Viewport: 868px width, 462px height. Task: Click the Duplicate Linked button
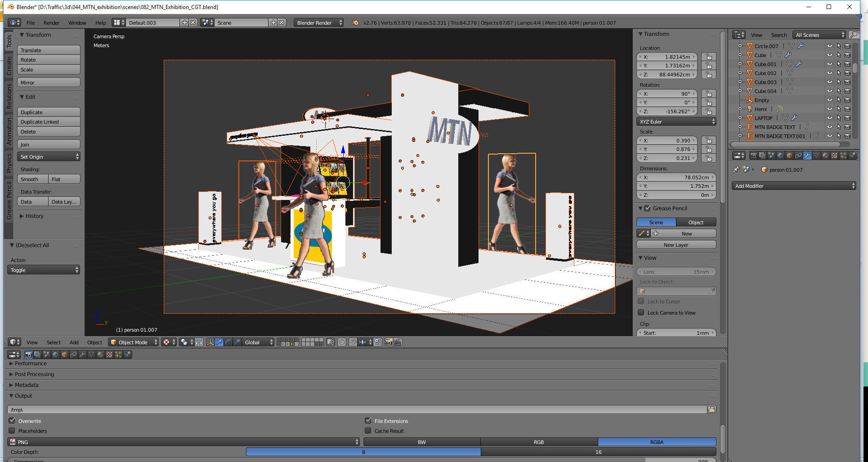pos(49,121)
